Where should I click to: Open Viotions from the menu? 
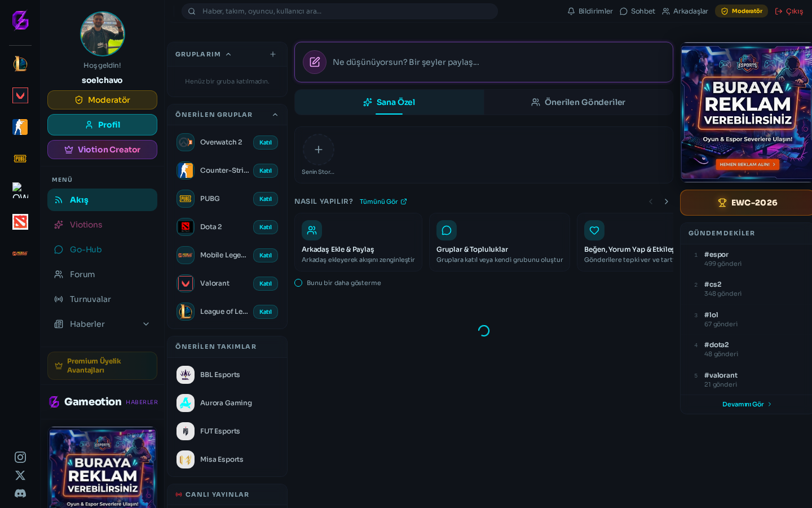102,225
